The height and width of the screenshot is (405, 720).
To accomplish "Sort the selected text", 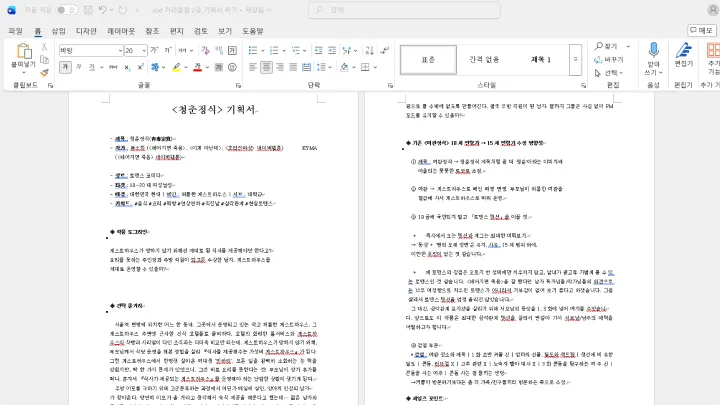I will pos(369,50).
